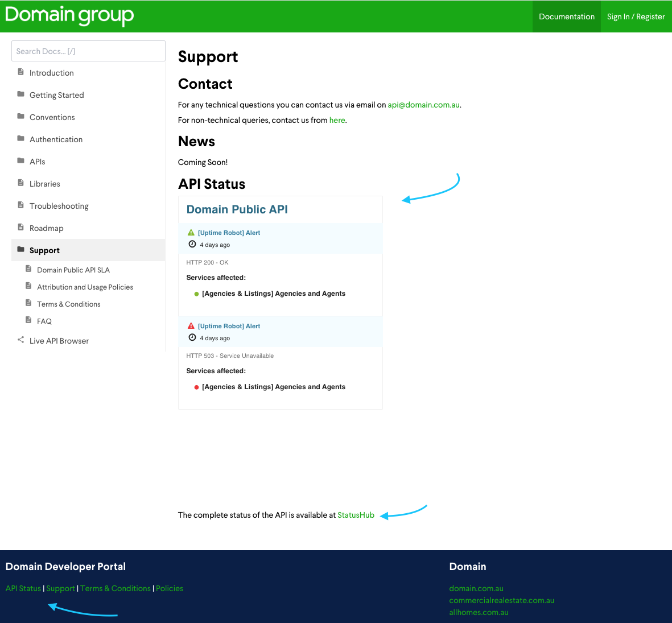Viewport: 672px width, 623px height.
Task: Visit domain.com.au footer link
Action: 476,588
